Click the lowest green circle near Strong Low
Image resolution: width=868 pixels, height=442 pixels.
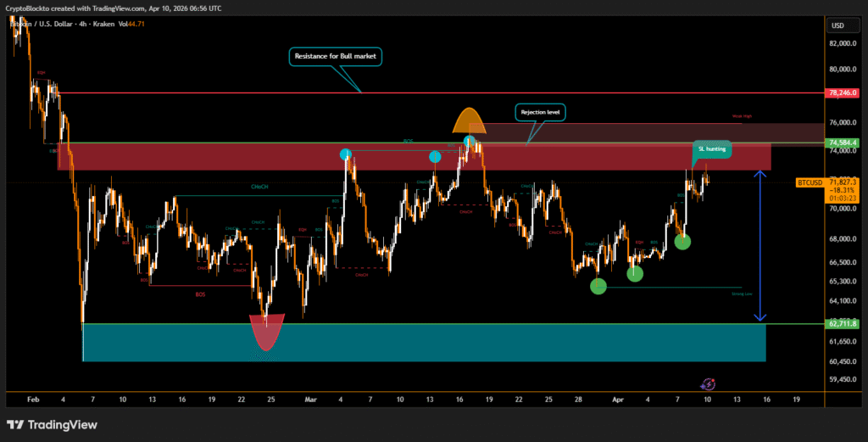598,286
